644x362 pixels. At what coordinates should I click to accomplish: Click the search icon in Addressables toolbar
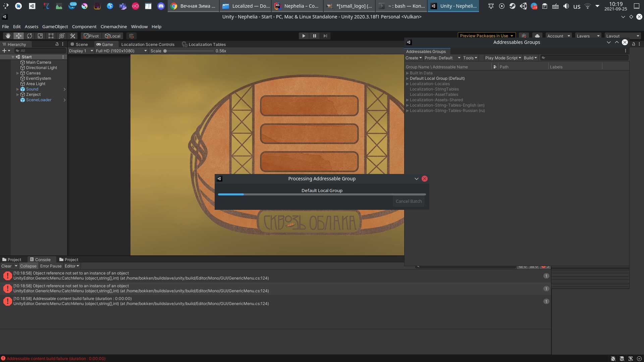click(543, 58)
